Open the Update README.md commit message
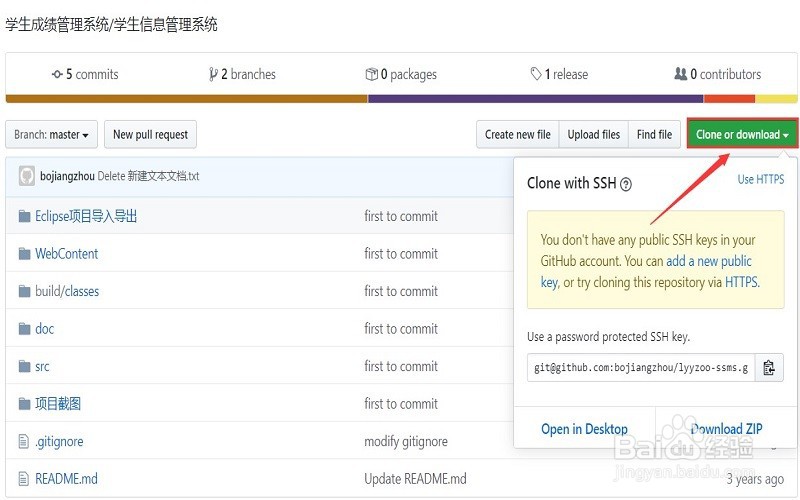The width and height of the screenshot is (800, 500). tap(415, 479)
